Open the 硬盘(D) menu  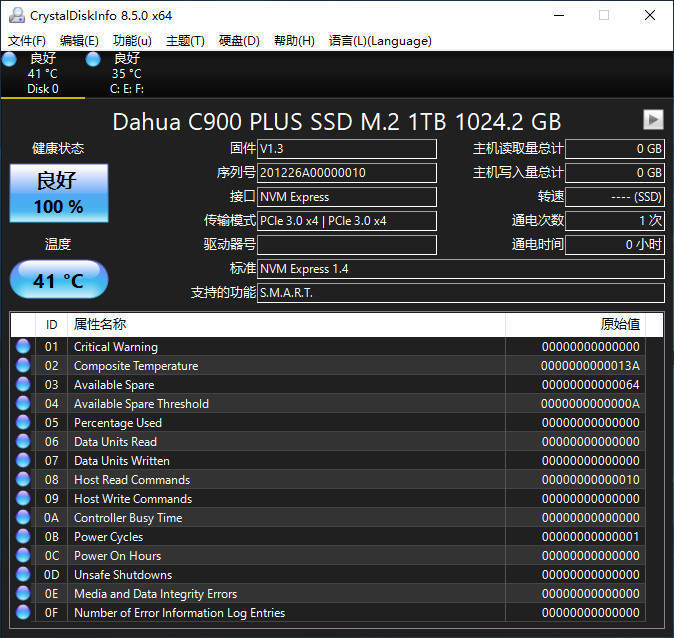point(239,41)
